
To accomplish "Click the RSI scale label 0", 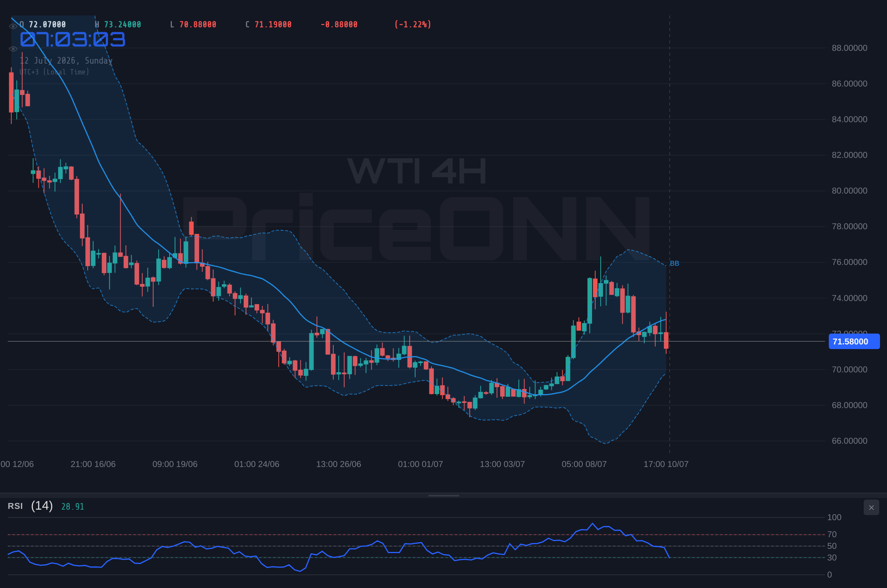I will 830,575.
